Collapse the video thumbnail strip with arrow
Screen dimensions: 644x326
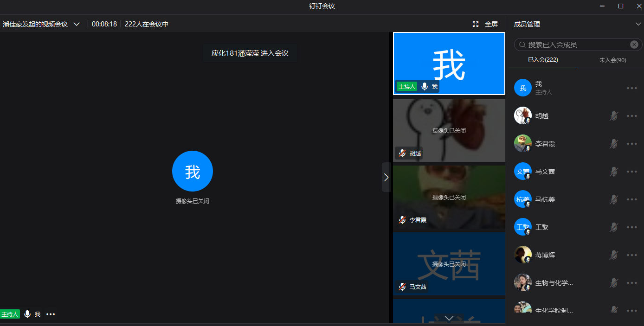[x=386, y=177]
